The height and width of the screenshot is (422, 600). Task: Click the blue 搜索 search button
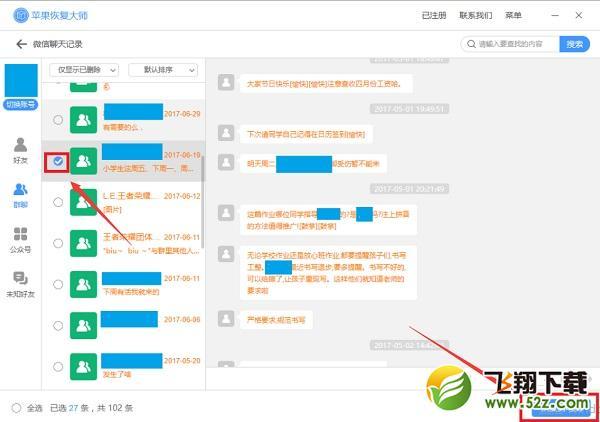(574, 44)
